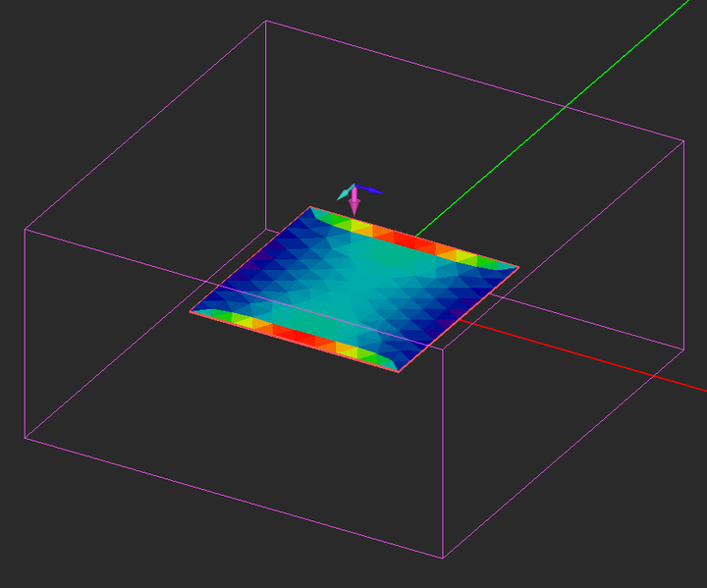Image resolution: width=707 pixels, height=588 pixels.
Task: Click the green axis line
Action: 555,116
